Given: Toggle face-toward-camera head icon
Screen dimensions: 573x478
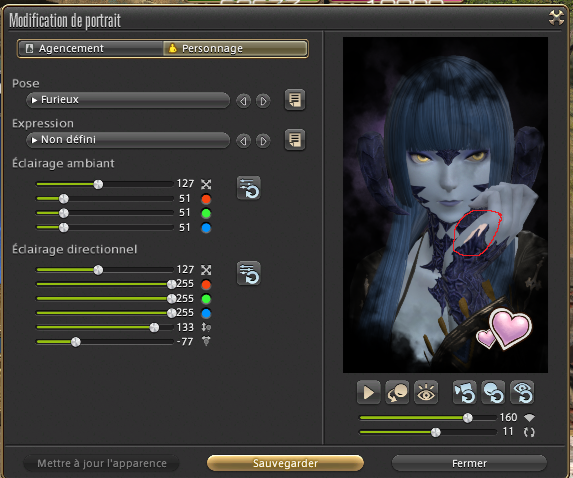Looking at the screenshot, I should 397,393.
